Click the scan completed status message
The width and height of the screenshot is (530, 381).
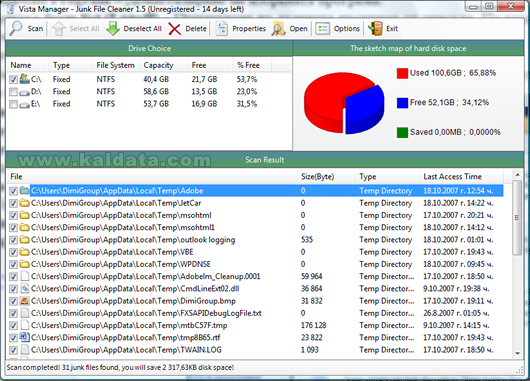click(x=120, y=367)
